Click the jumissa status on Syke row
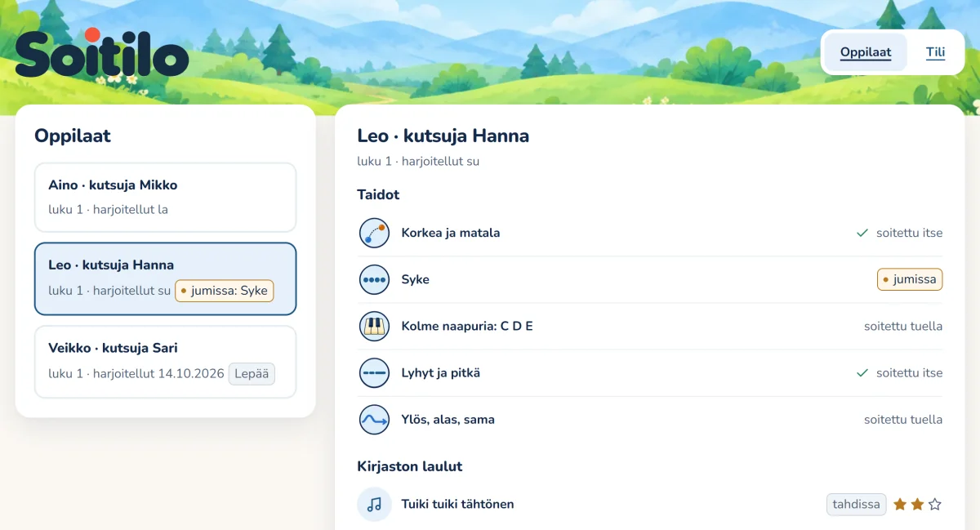The width and height of the screenshot is (980, 530). click(910, 279)
